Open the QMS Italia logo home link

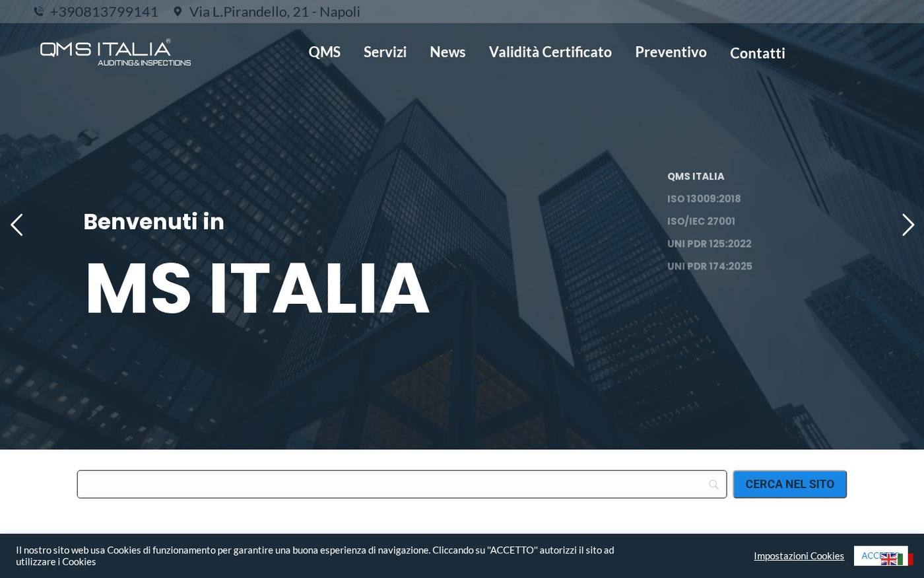[x=115, y=53]
